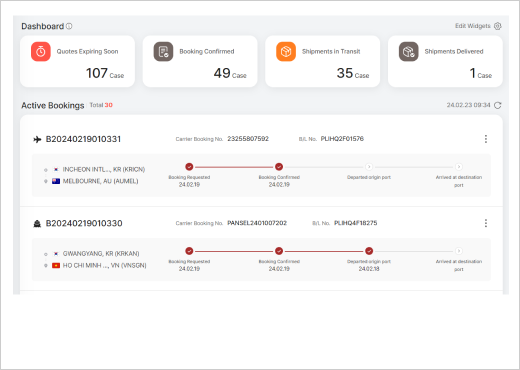Open the Shipments in Transit card
Screen dimensions: 520x370
click(x=323, y=61)
